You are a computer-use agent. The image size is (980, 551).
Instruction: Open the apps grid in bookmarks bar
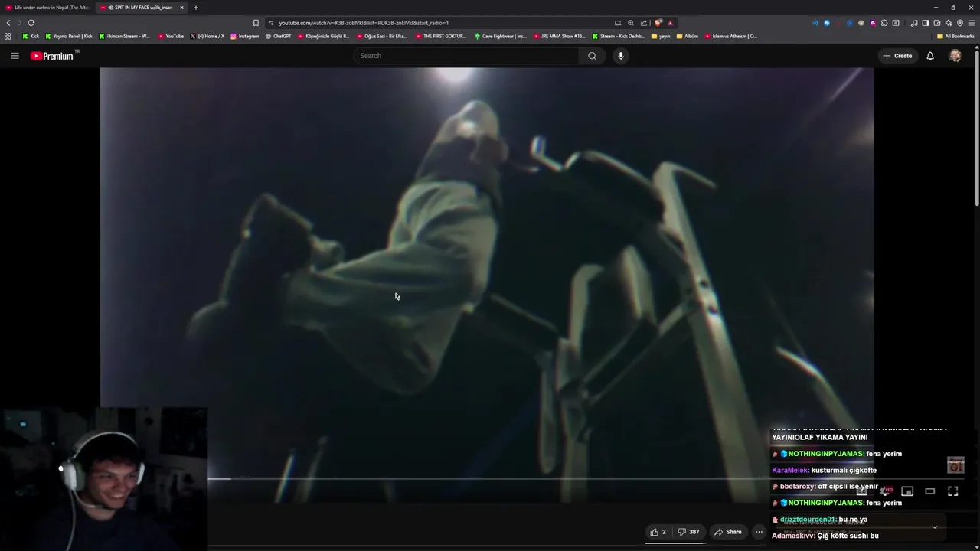click(x=8, y=36)
